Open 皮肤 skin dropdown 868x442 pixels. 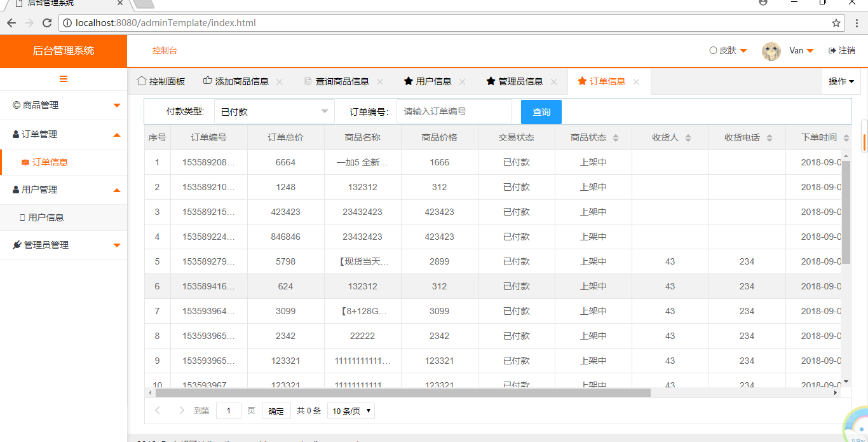point(728,50)
